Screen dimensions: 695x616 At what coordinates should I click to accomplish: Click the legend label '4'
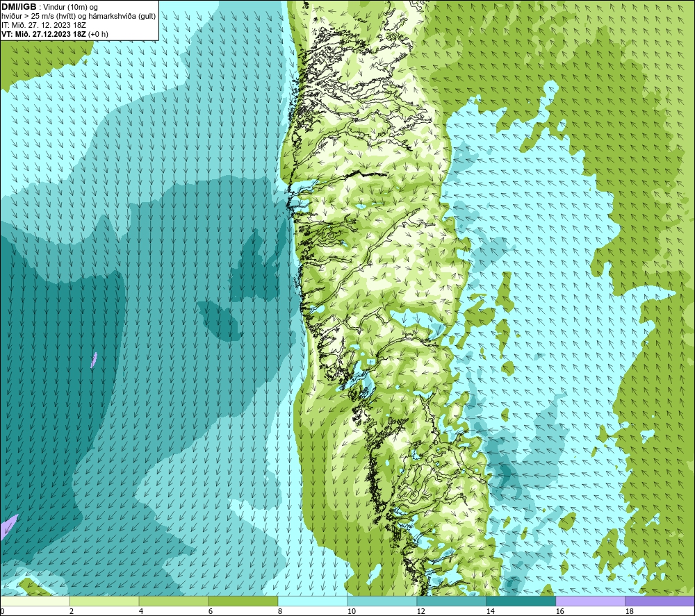[x=141, y=611]
